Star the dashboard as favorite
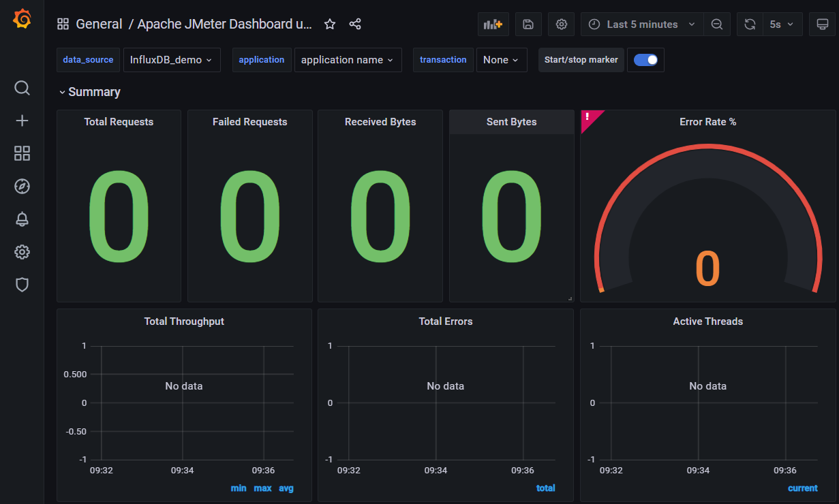Screen dimensions: 839x504 (x=330, y=25)
